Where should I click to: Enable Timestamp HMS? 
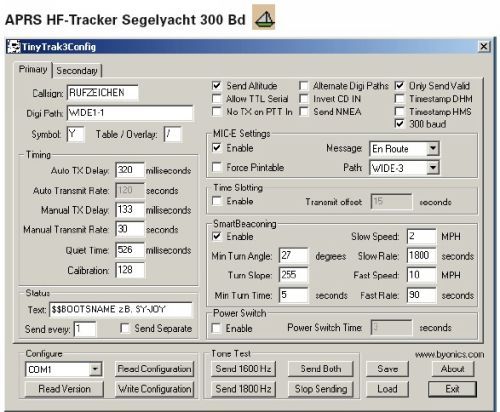pyautogui.click(x=399, y=111)
